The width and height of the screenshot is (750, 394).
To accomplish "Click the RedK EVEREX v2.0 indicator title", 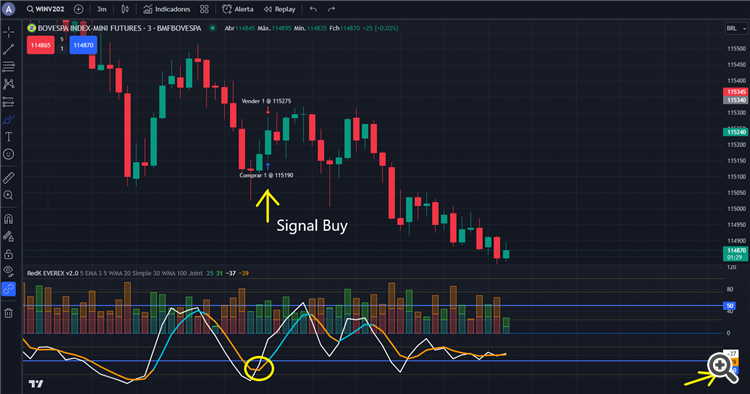I will click(x=53, y=273).
